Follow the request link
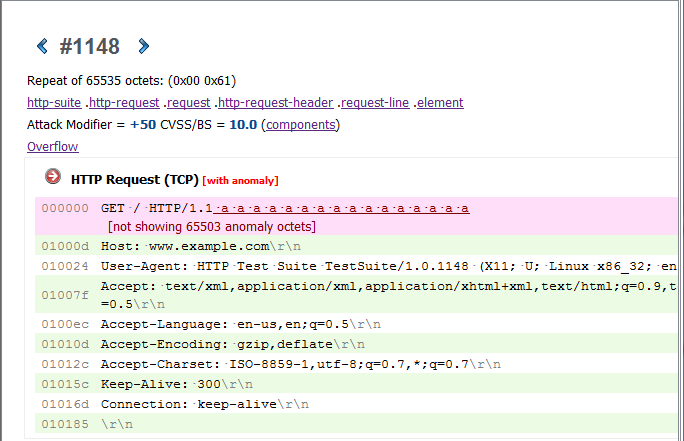The height and width of the screenshot is (441, 684). pyautogui.click(x=188, y=103)
